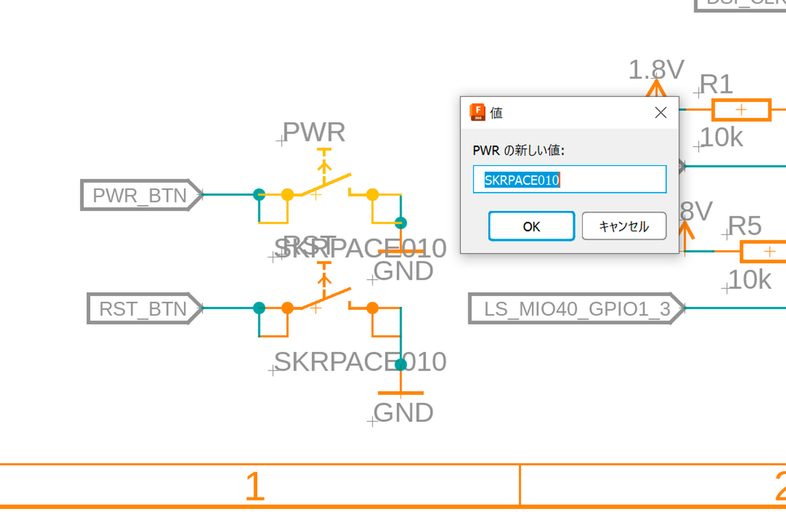This screenshot has width=786, height=532.
Task: Click the GND symbol under the RST switch
Action: [x=400, y=393]
